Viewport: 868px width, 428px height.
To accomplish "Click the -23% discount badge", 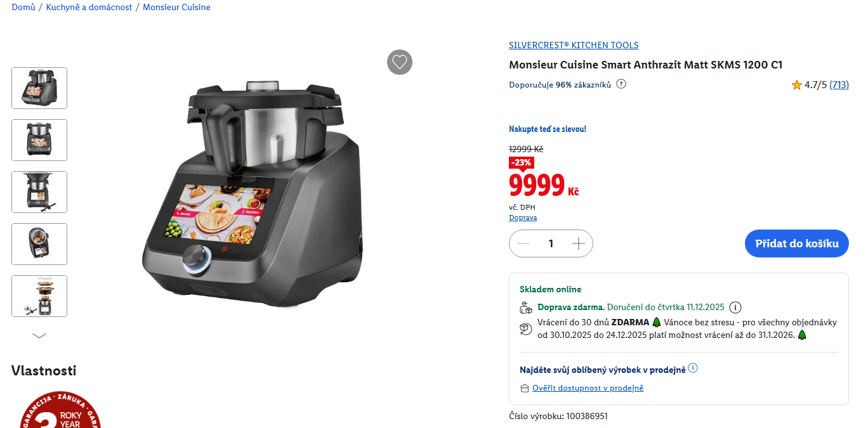I will [521, 163].
